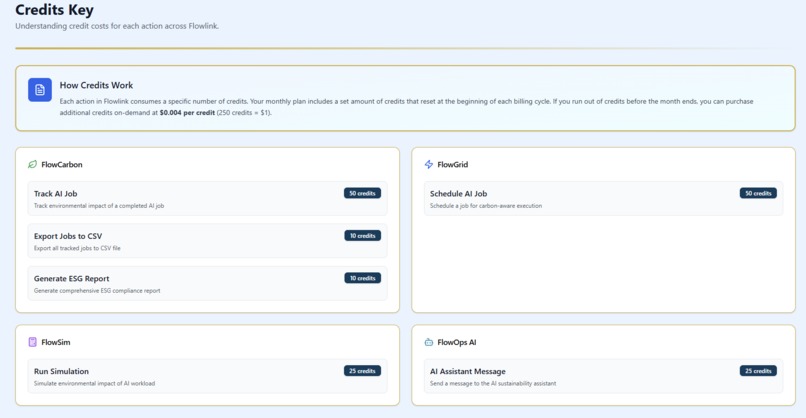Click the 10 credits badge for Export Jobs to CSV
The image size is (806, 418).
coord(362,235)
